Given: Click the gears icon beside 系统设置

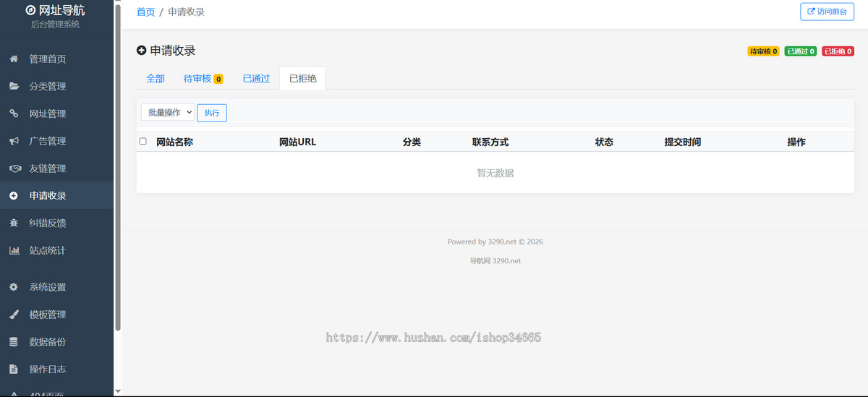Looking at the screenshot, I should [14, 287].
